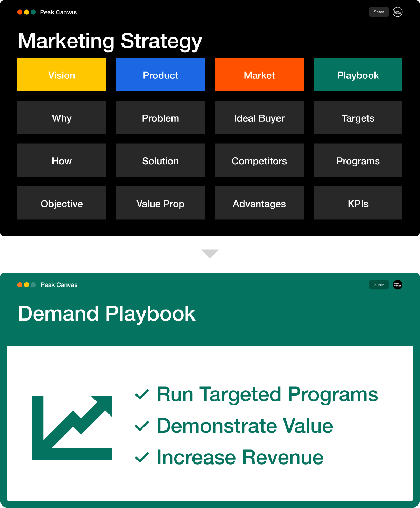Click the checkmark beside Demonstrate Value
This screenshot has height=508, width=420.
pyautogui.click(x=142, y=426)
